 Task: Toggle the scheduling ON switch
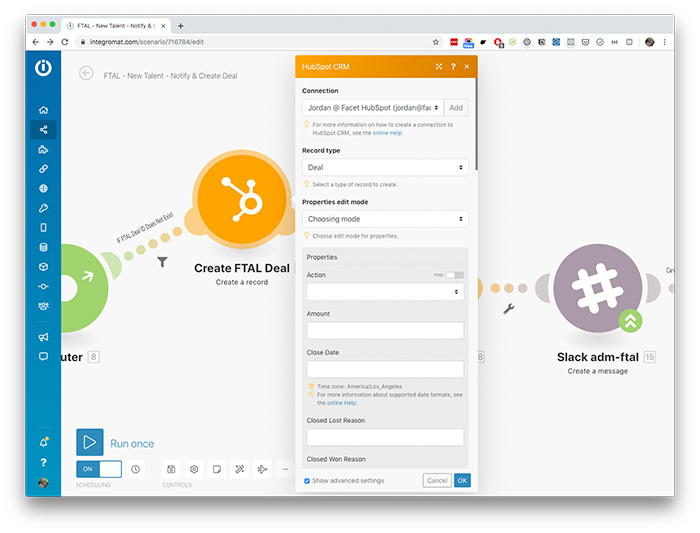point(99,469)
